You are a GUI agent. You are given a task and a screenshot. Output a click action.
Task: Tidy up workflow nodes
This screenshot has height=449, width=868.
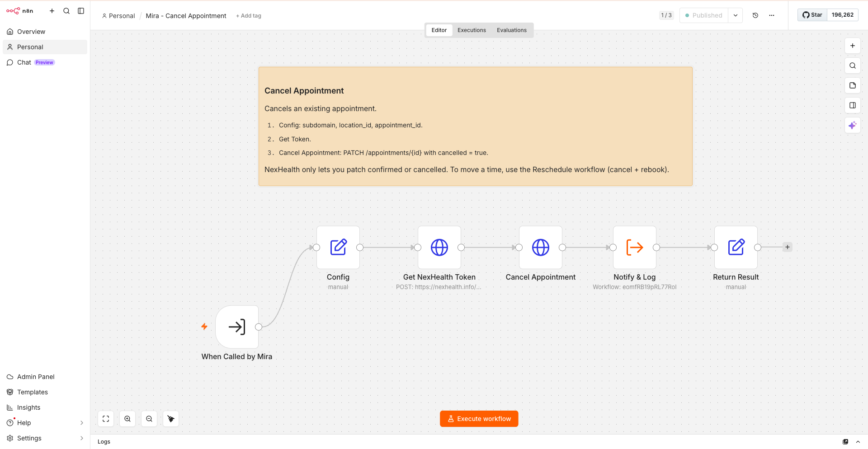coord(171,419)
